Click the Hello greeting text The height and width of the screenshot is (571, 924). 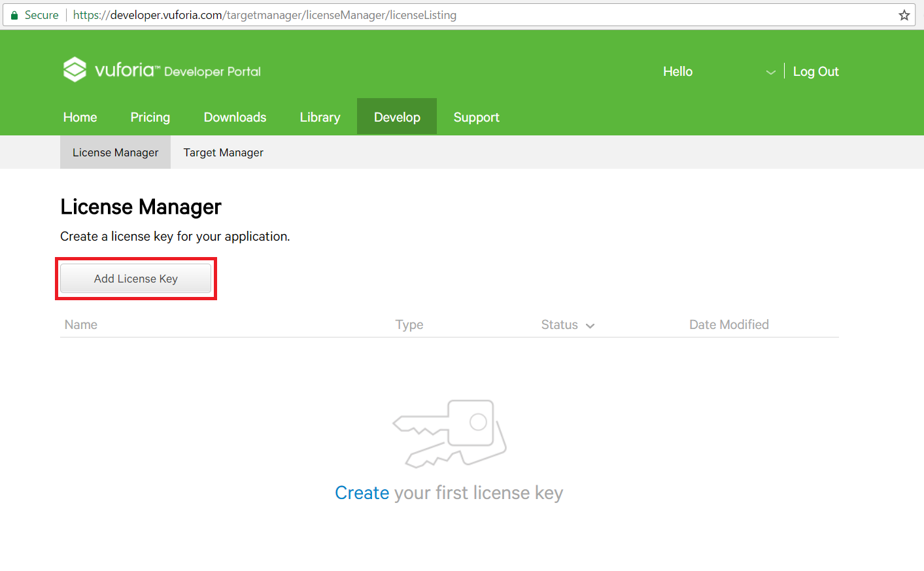point(678,72)
